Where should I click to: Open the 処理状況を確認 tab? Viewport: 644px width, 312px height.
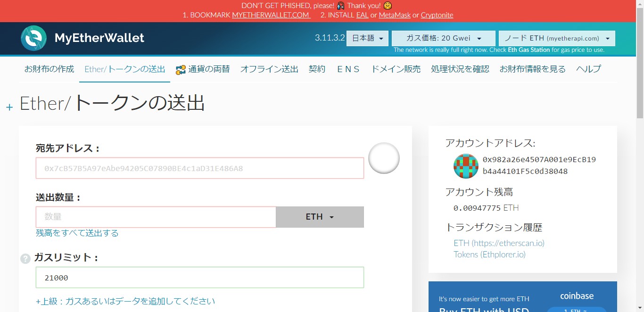(x=460, y=69)
